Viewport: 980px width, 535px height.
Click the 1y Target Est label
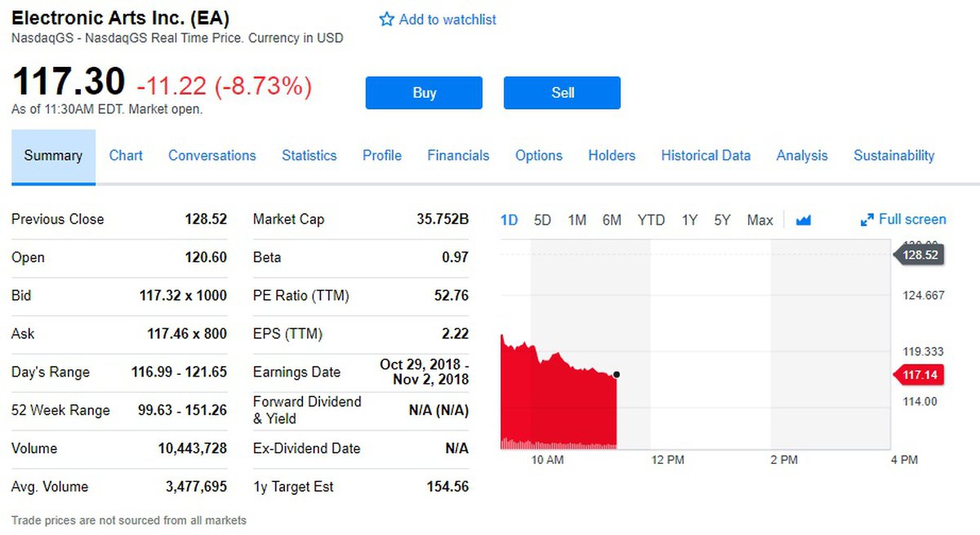(293, 487)
